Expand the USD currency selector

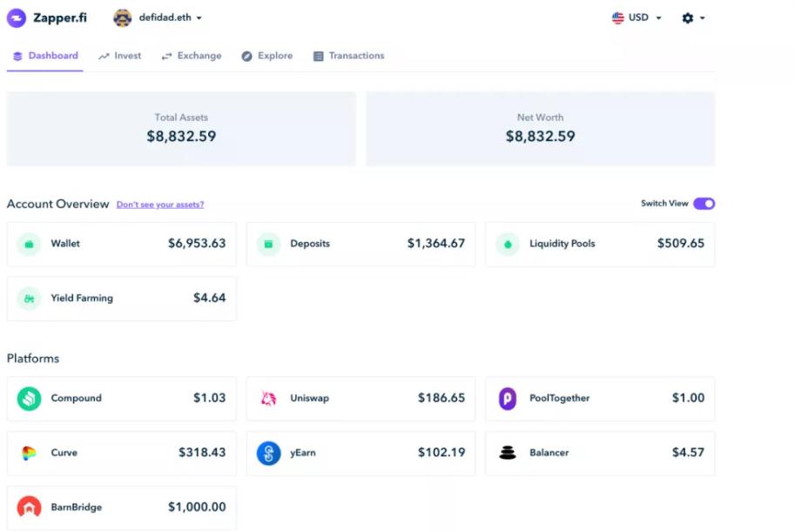click(637, 17)
